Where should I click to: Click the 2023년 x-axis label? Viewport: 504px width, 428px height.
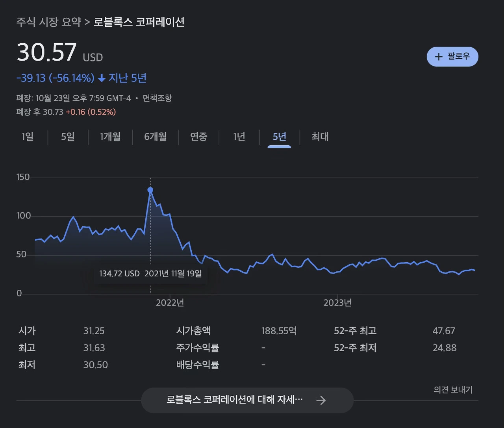pos(337,303)
